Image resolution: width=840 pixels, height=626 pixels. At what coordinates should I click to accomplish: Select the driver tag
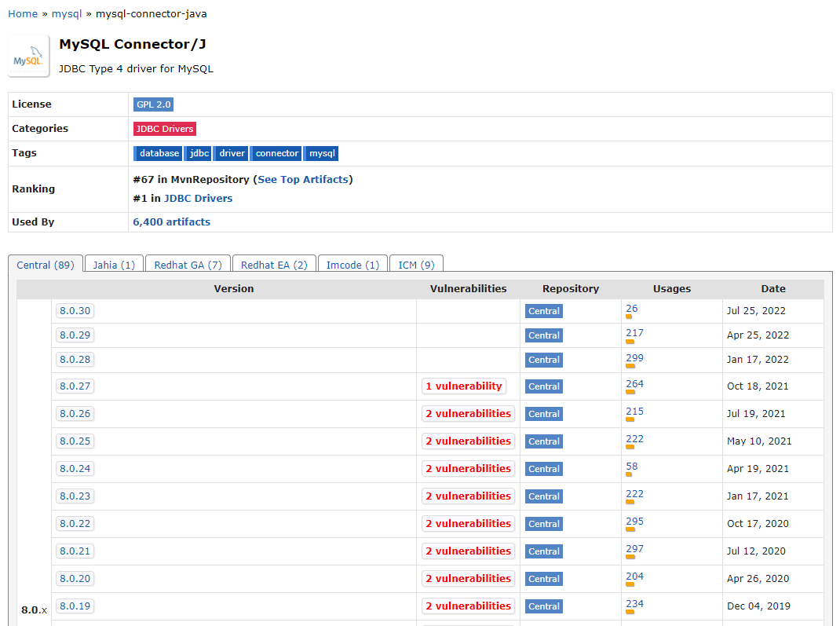tap(232, 153)
